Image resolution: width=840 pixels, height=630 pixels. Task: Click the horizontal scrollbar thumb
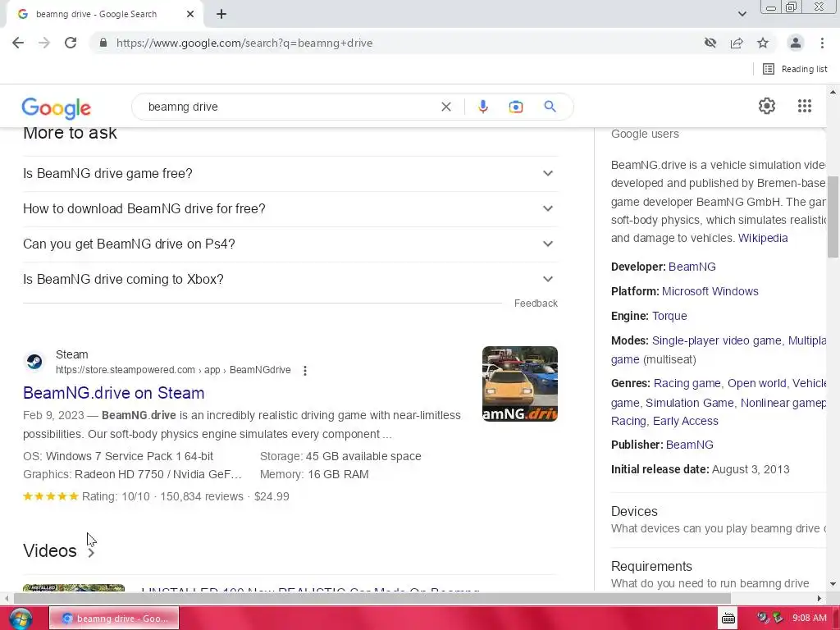point(372,598)
